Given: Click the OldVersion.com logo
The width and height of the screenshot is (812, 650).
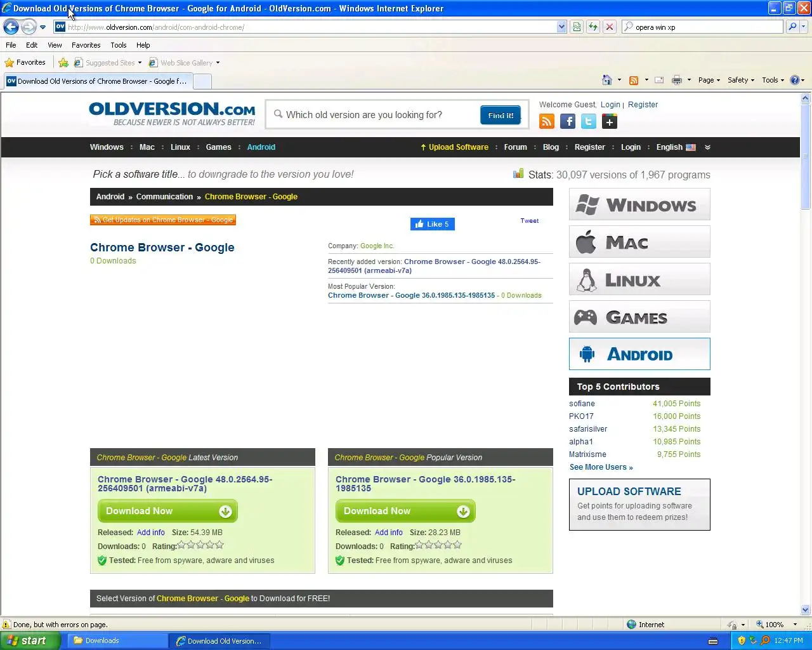Looking at the screenshot, I should [x=172, y=114].
